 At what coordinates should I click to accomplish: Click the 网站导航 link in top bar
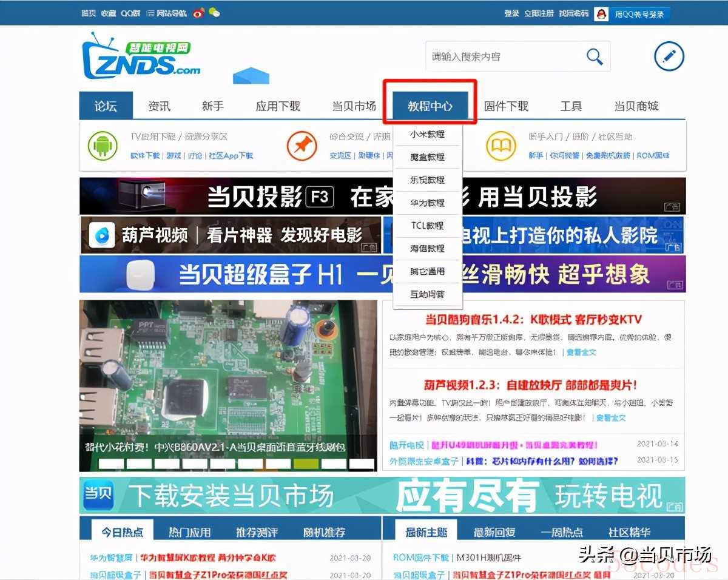tap(172, 13)
